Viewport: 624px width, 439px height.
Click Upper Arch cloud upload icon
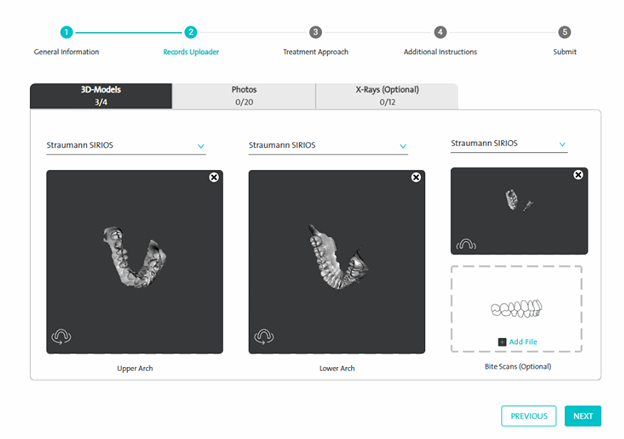pyautogui.click(x=61, y=337)
